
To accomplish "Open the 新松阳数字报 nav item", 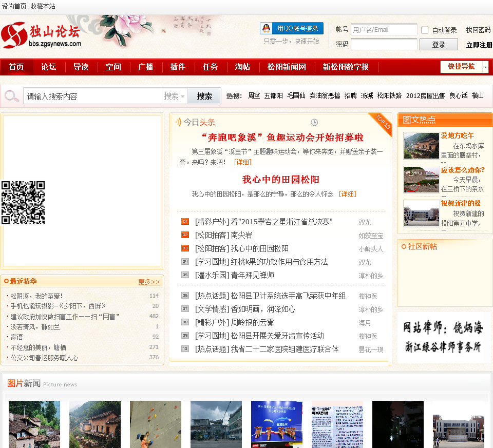I will tap(346, 67).
